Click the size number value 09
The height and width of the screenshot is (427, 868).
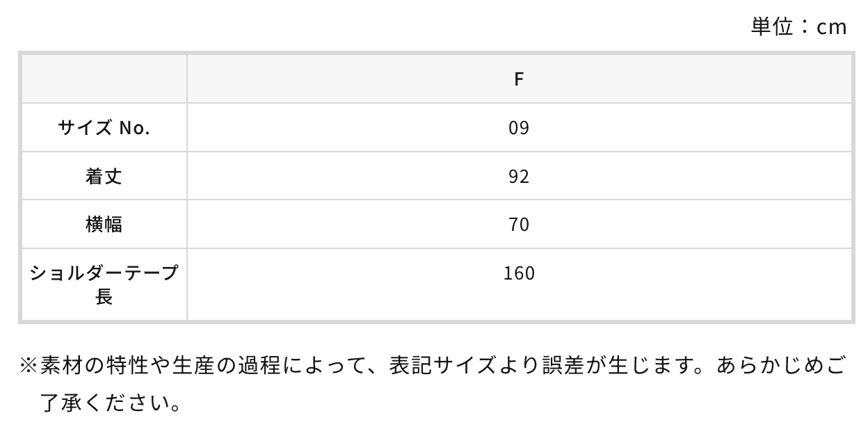click(x=519, y=128)
